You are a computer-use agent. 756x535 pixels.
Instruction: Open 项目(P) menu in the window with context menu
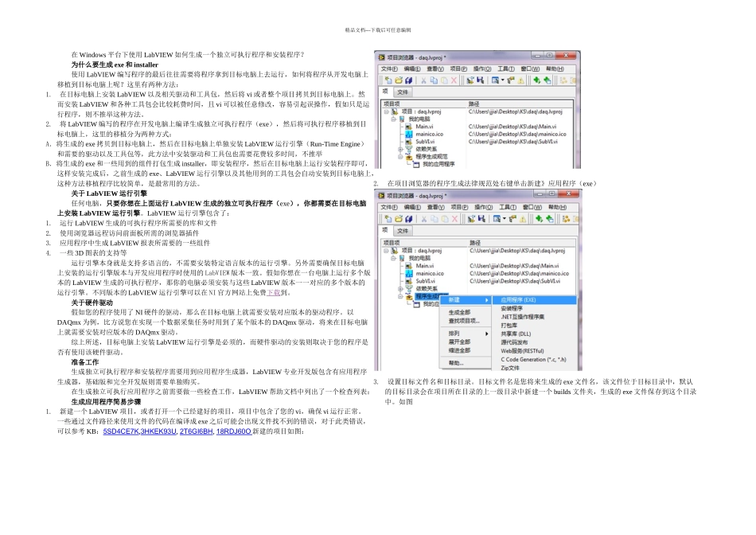pos(459,207)
